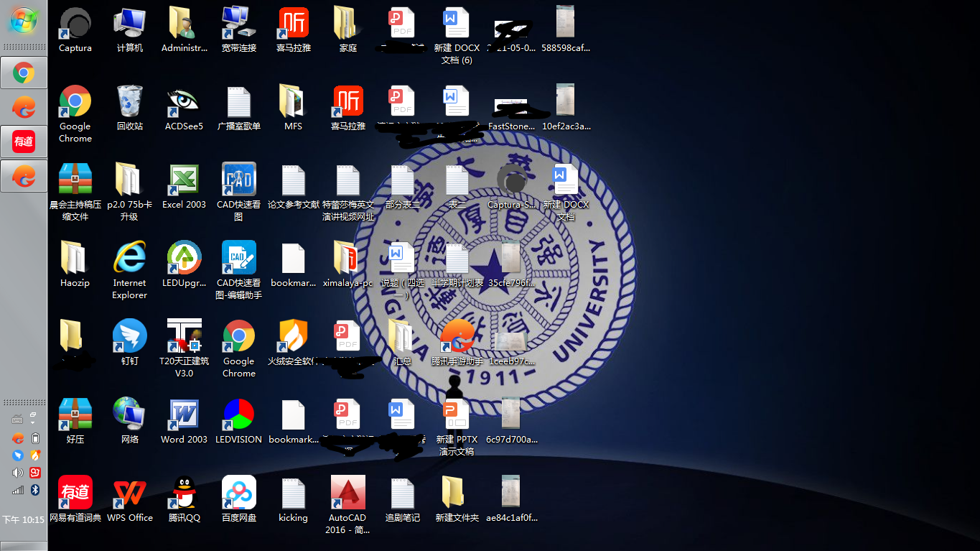The width and height of the screenshot is (980, 551).
Task: Open the 6c97d700a... image file
Action: click(511, 422)
